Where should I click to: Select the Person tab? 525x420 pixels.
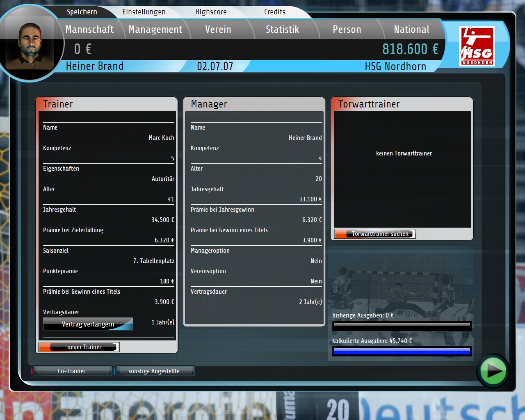point(347,30)
